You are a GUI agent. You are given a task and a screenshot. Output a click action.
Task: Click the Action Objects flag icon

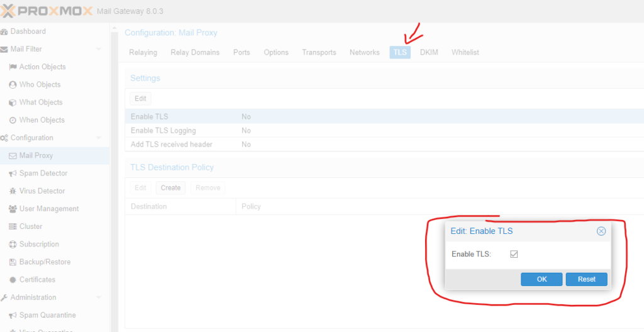click(13, 67)
